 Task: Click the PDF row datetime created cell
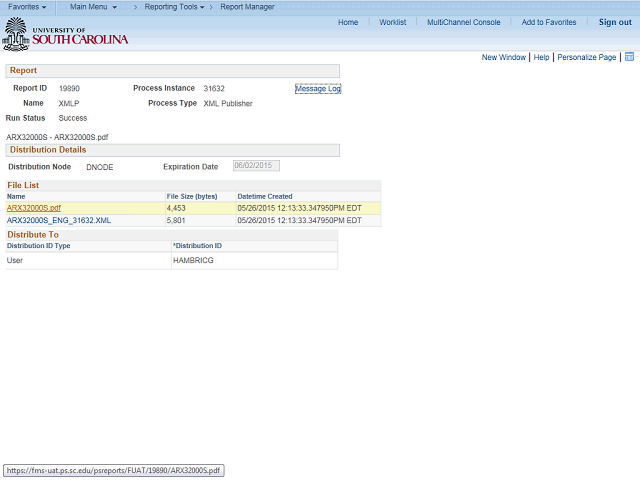(x=308, y=208)
